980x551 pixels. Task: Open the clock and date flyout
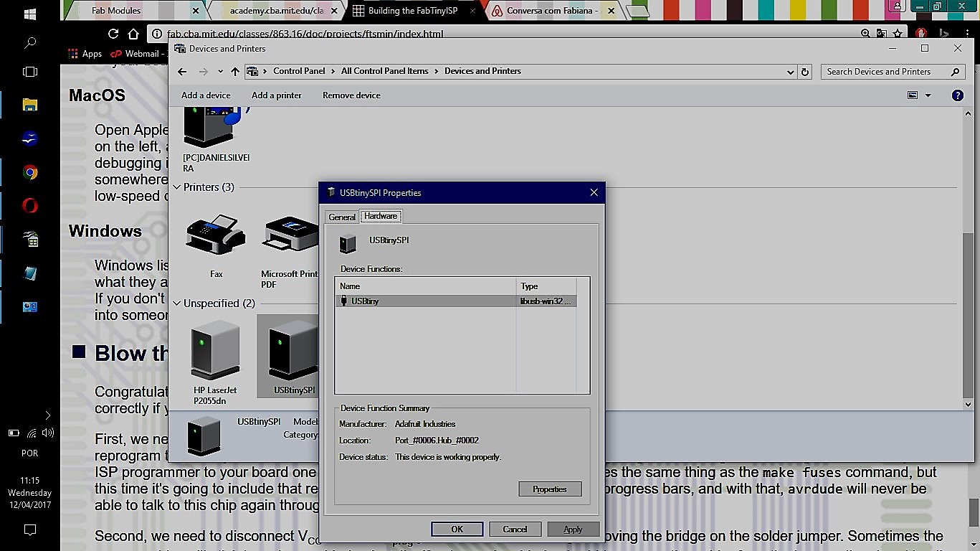(30, 494)
